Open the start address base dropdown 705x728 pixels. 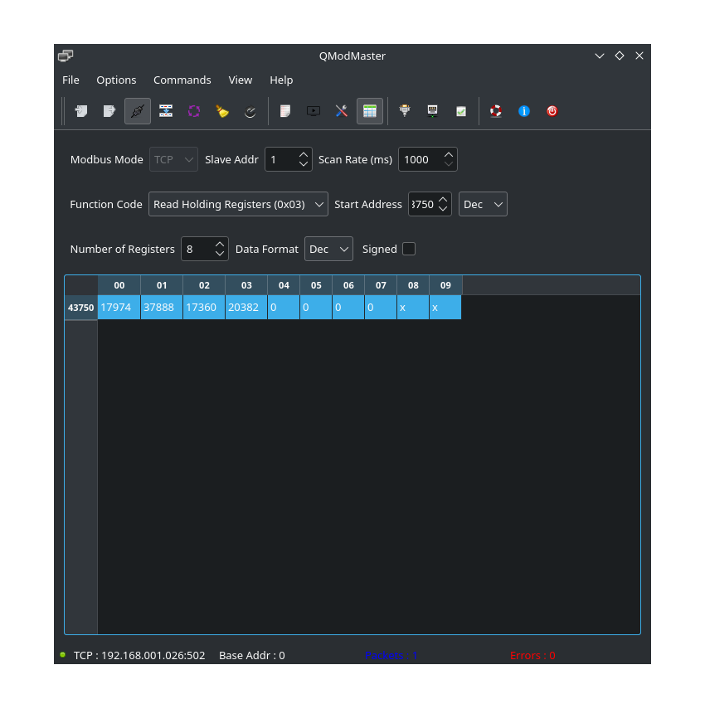coord(482,204)
